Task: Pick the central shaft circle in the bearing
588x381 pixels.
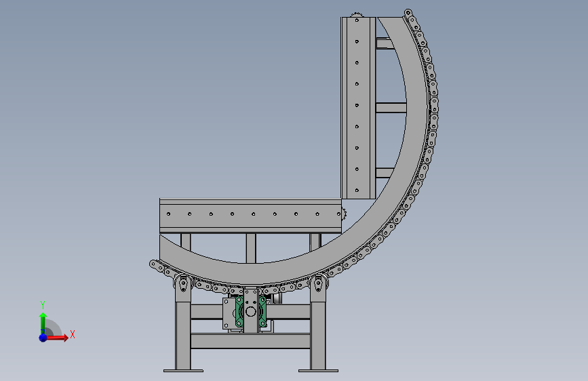Action: (x=250, y=311)
